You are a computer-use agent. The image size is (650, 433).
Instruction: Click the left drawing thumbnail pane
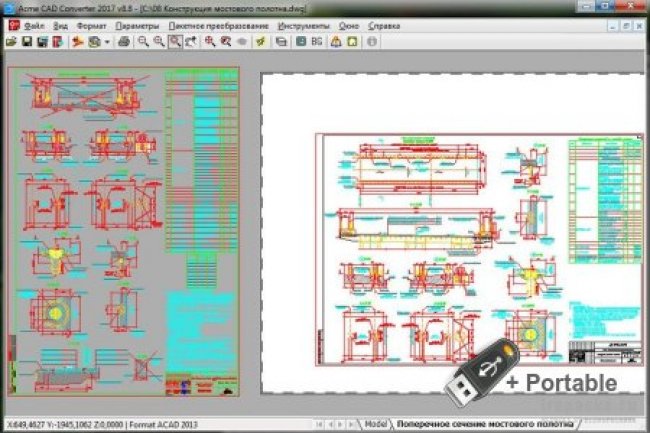click(124, 230)
